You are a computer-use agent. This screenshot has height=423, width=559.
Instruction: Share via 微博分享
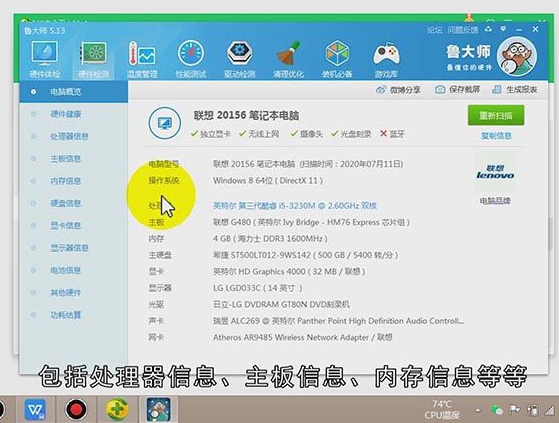[398, 89]
